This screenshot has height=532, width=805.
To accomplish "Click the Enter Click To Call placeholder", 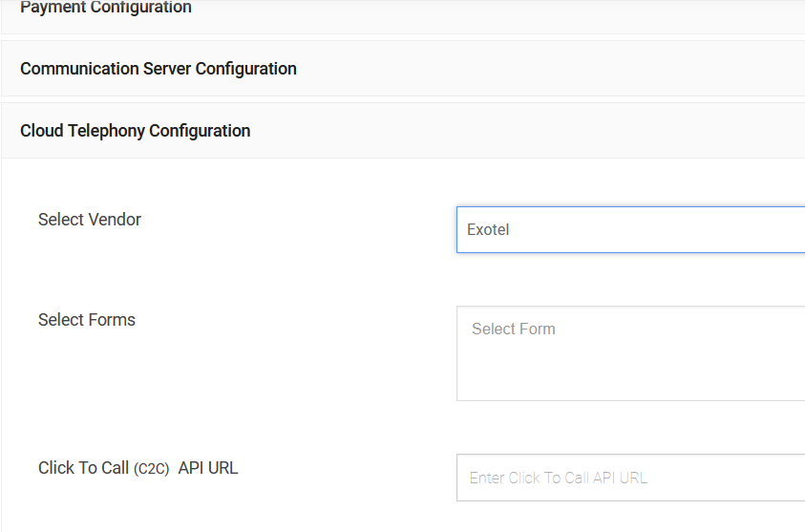I will point(558,478).
